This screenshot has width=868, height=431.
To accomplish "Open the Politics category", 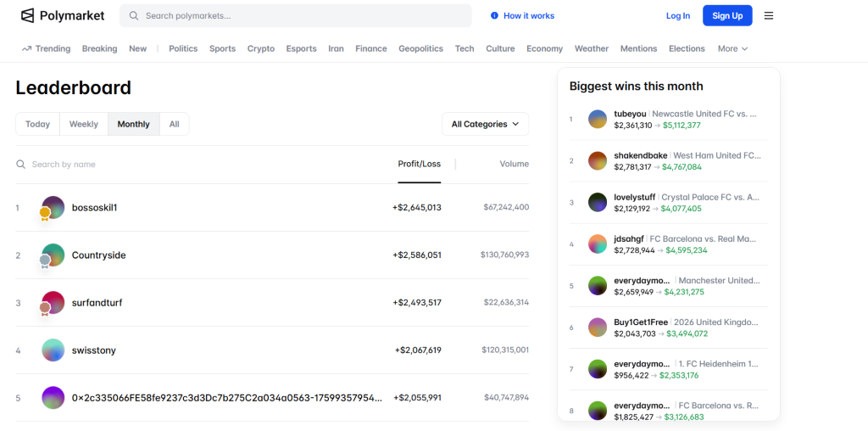I will [x=183, y=48].
